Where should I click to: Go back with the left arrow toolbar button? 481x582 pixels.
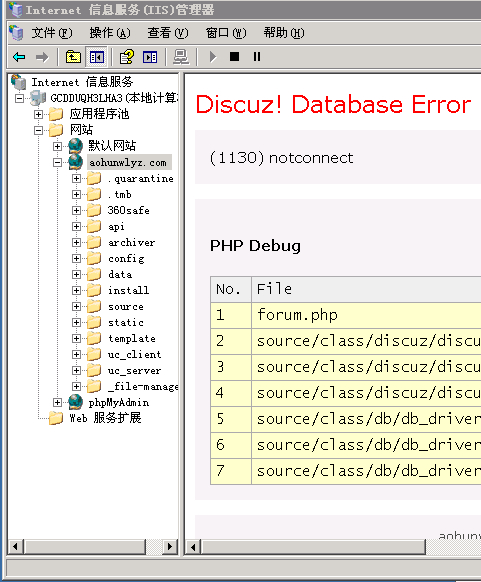coord(19,57)
